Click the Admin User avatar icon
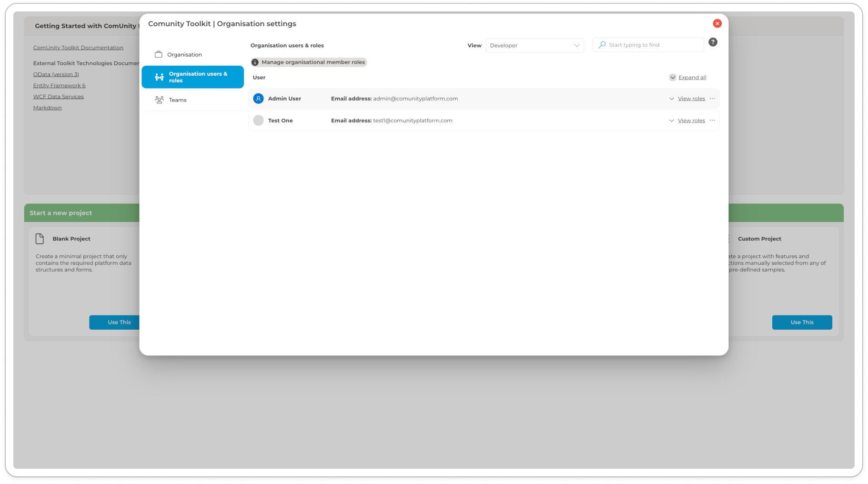 point(258,99)
